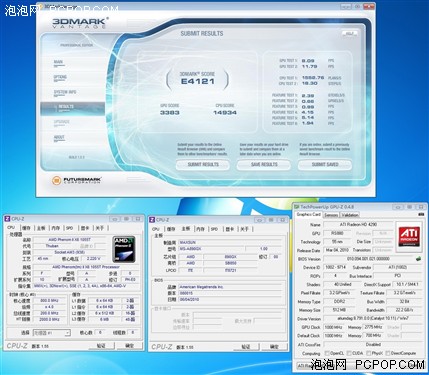Click the ATI Radeon HD 4290 name field
The width and height of the screenshot is (429, 375).
point(358,225)
